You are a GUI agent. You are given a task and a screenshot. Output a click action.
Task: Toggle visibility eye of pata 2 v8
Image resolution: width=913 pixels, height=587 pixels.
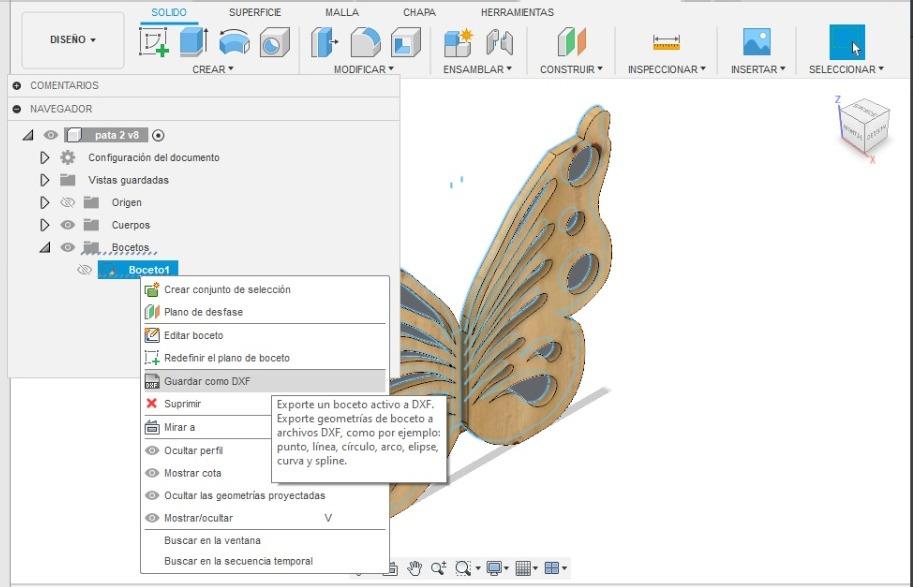(51, 135)
